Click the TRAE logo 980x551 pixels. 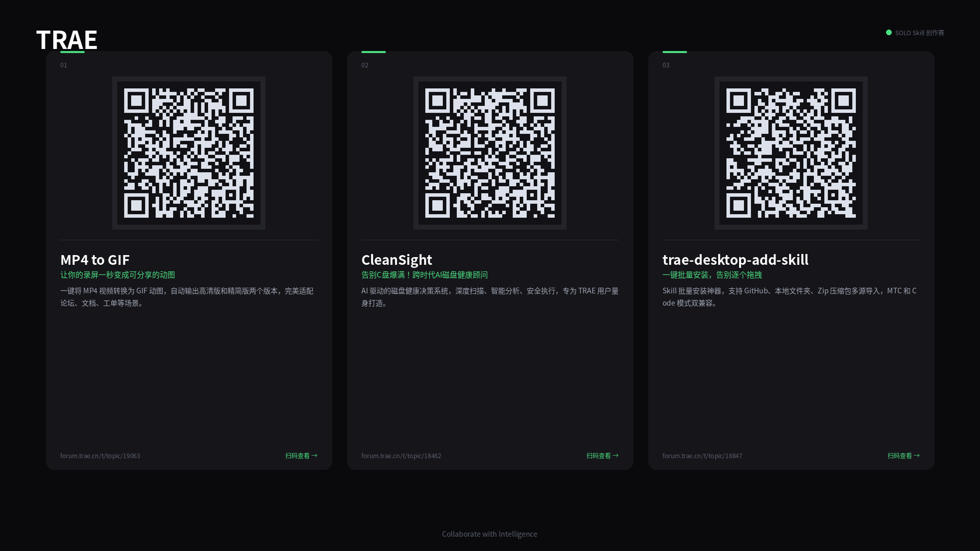click(67, 39)
